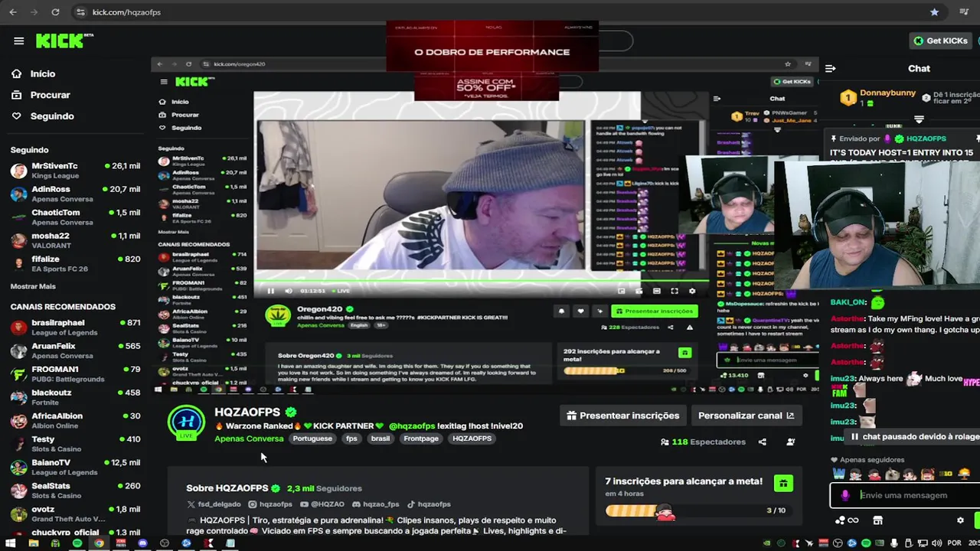Open the hqzaofps TikTok link

coord(429,504)
